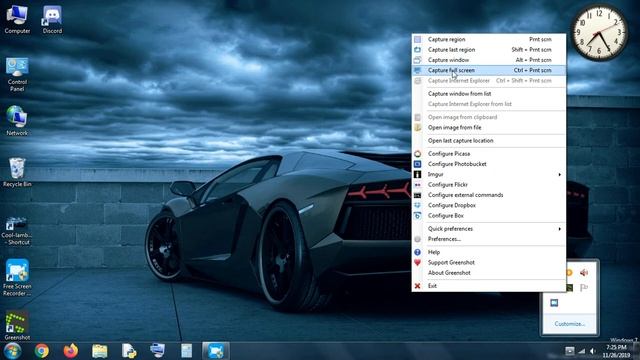Viewport: 640px width, 360px height.
Task: Open Configure Dropbox entry
Action: point(489,205)
